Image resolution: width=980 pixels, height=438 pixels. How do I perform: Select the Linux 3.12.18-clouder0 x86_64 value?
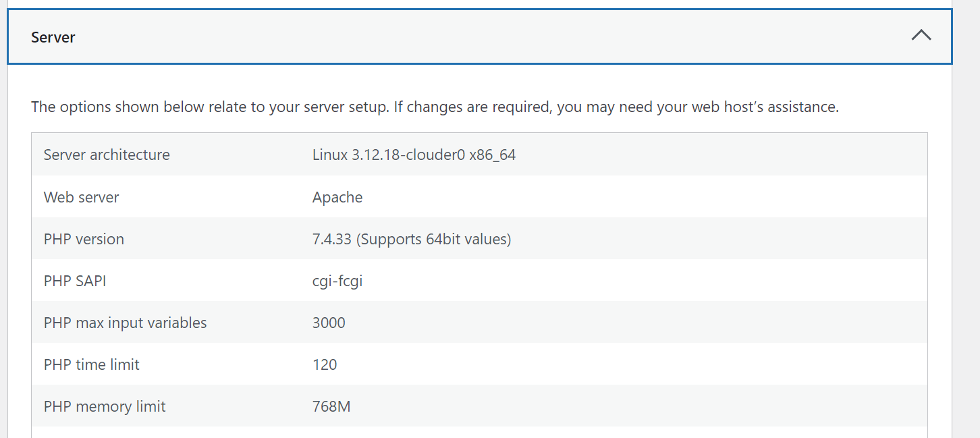tap(414, 155)
